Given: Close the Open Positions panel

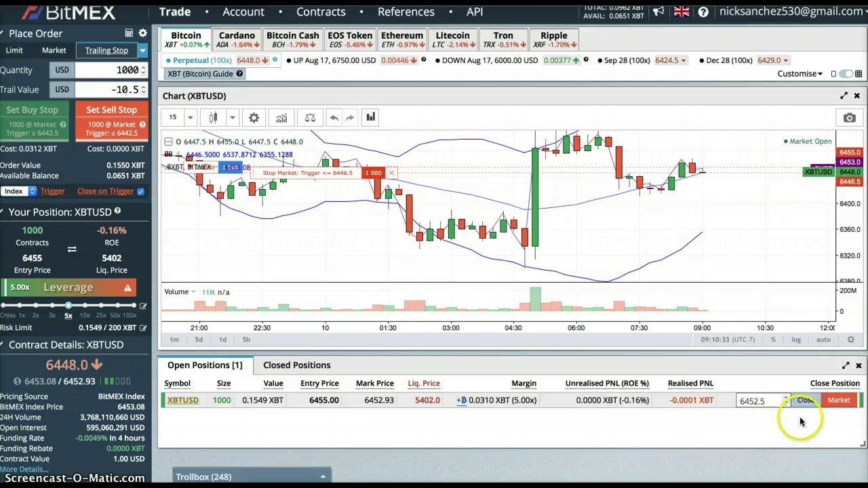Looking at the screenshot, I should coord(859,365).
